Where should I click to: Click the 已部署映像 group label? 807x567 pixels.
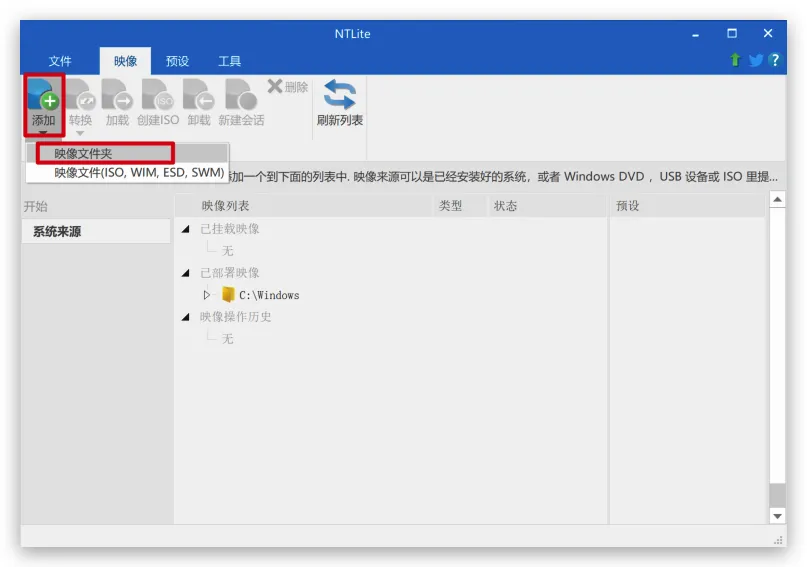tap(230, 273)
